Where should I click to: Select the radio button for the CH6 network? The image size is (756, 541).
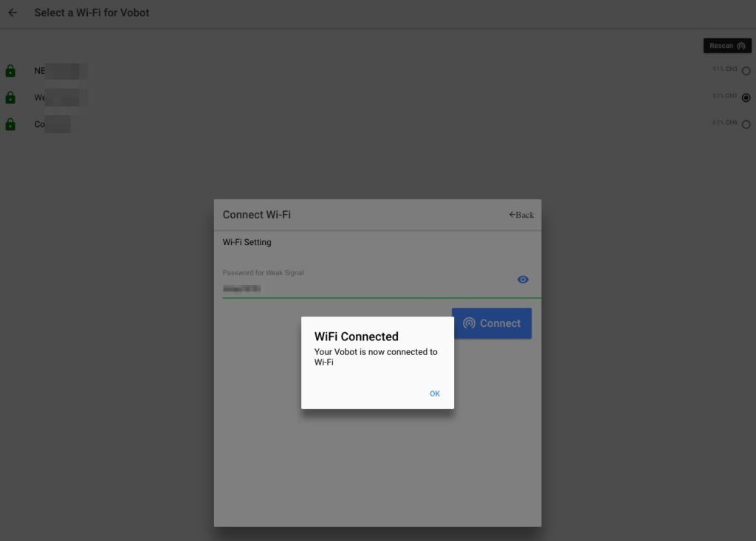[x=746, y=124]
